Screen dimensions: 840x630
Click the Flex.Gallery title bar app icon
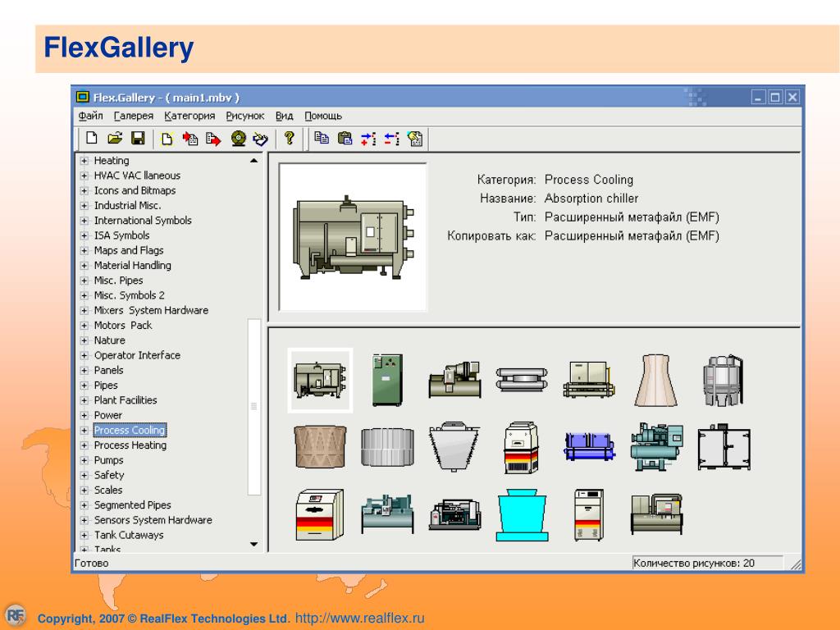click(82, 97)
